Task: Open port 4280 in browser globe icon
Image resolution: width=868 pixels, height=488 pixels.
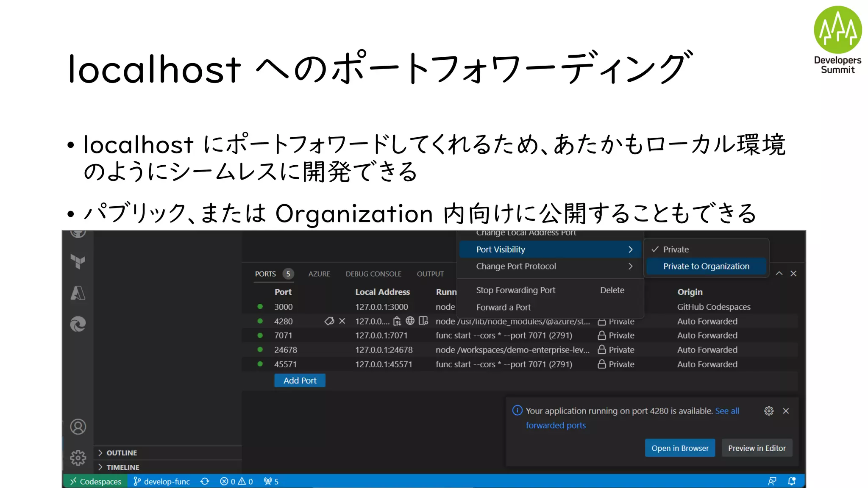Action: pyautogui.click(x=410, y=321)
